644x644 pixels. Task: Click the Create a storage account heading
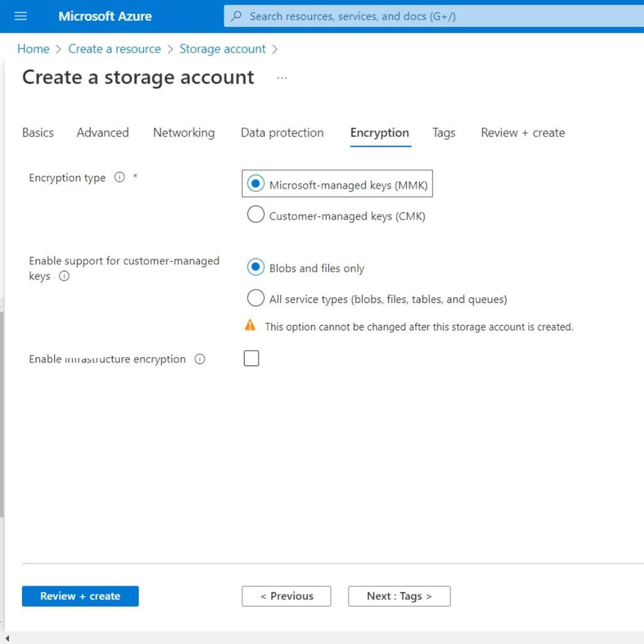tap(138, 77)
